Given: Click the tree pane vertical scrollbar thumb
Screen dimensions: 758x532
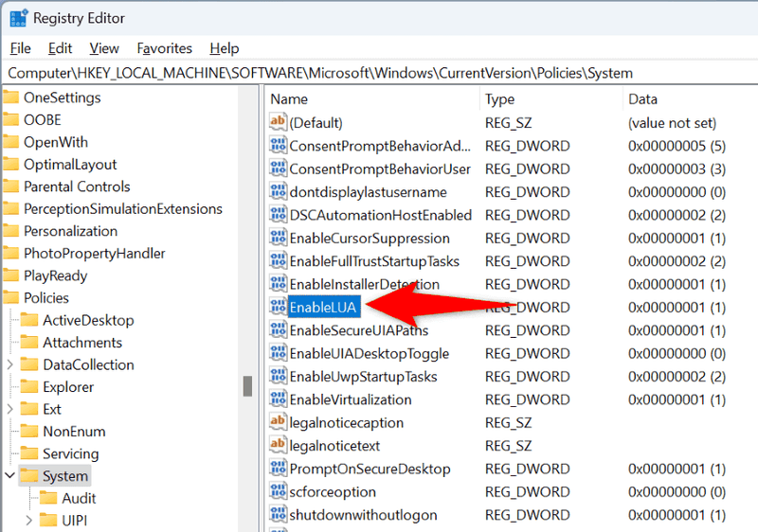Looking at the screenshot, I should 247,386.
